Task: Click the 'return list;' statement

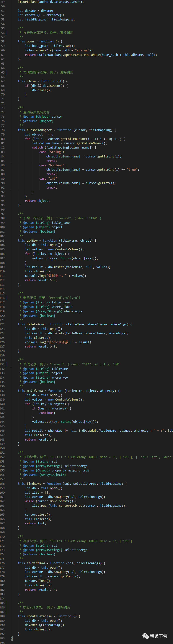Action: pos(35,523)
